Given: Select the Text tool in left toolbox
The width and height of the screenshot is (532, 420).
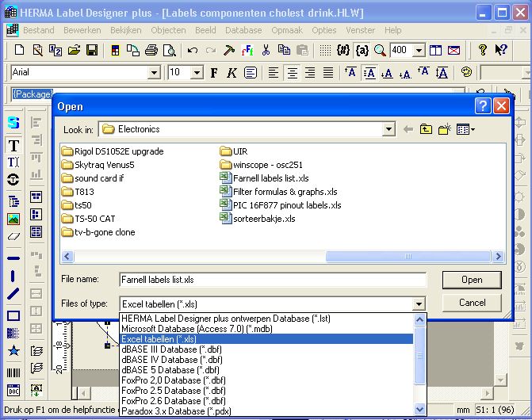Looking at the screenshot, I should [x=13, y=145].
